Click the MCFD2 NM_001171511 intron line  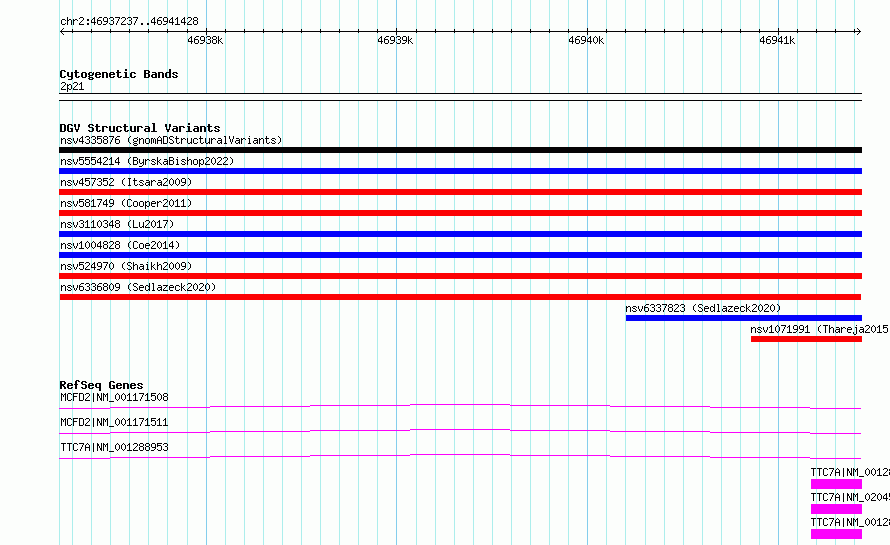pyautogui.click(x=460, y=431)
